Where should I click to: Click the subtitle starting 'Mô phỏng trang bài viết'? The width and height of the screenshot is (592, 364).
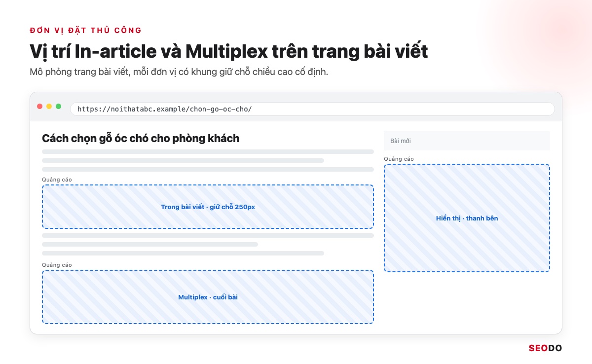point(179,72)
